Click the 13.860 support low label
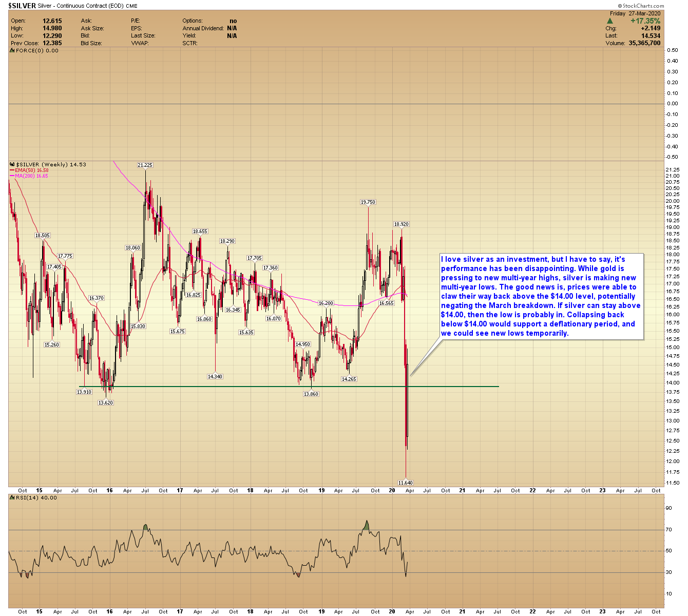Image resolution: width=688 pixels, height=616 pixels. (311, 394)
